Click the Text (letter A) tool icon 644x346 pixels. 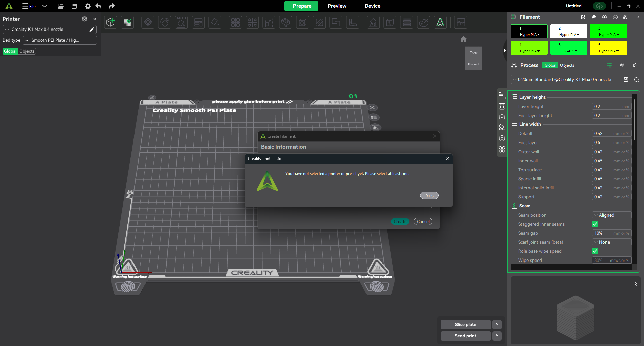[440, 22]
